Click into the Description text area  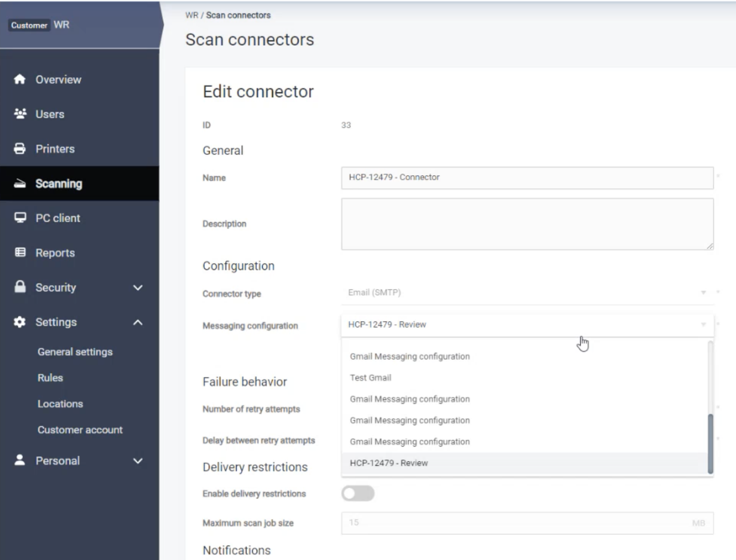pyautogui.click(x=527, y=224)
